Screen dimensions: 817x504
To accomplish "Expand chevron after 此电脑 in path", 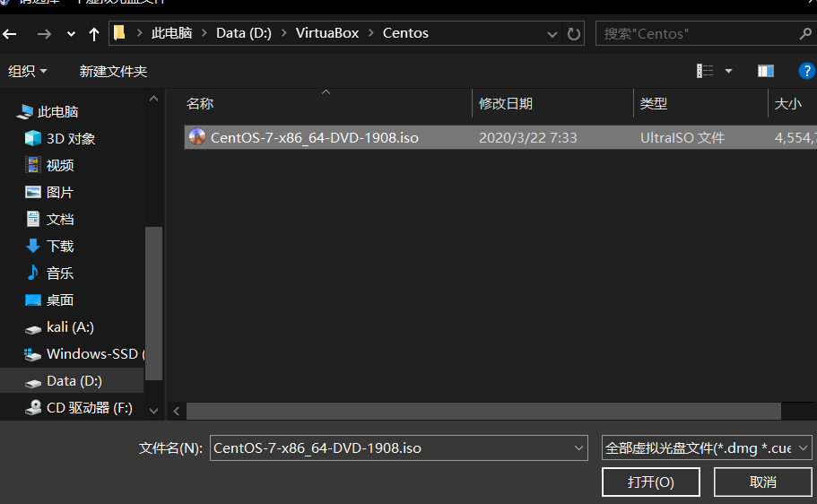I will click(x=204, y=33).
